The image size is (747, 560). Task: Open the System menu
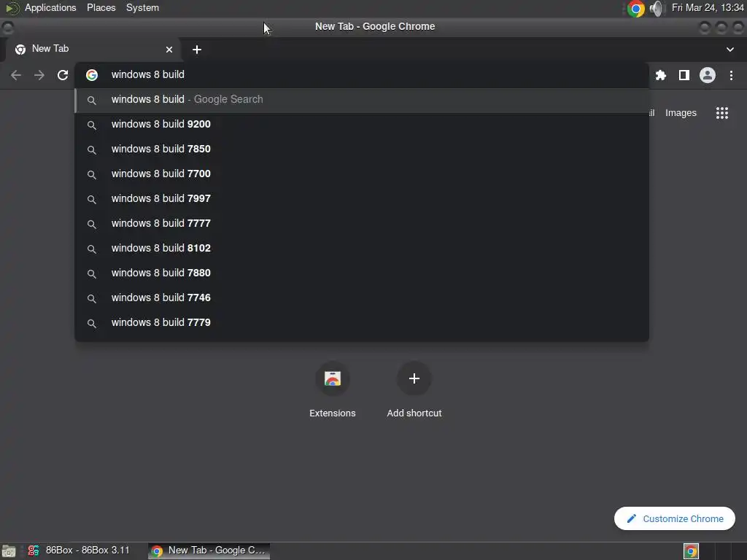point(142,7)
